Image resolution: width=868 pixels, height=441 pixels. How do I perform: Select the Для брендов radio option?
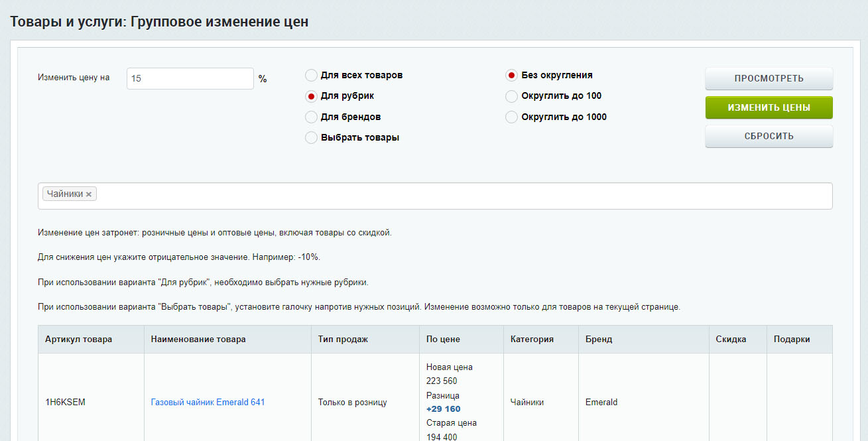coord(311,117)
